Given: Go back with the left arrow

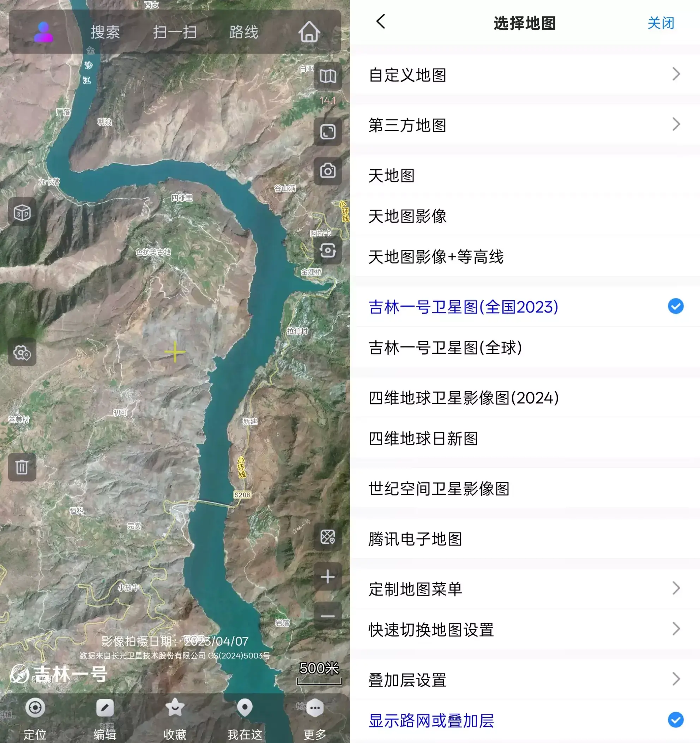Looking at the screenshot, I should pos(380,22).
